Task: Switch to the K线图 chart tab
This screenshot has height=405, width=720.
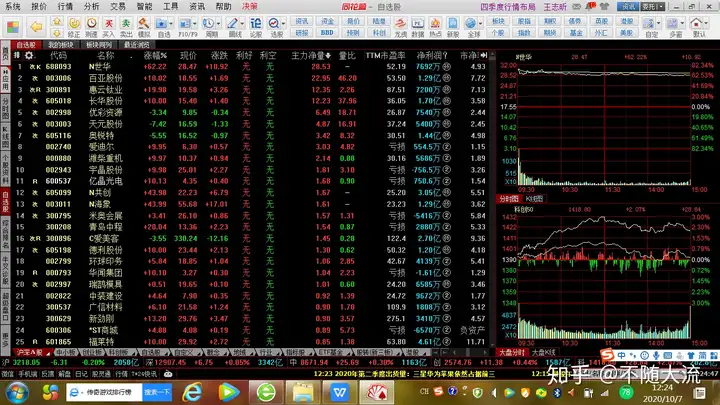Action: coord(534,198)
